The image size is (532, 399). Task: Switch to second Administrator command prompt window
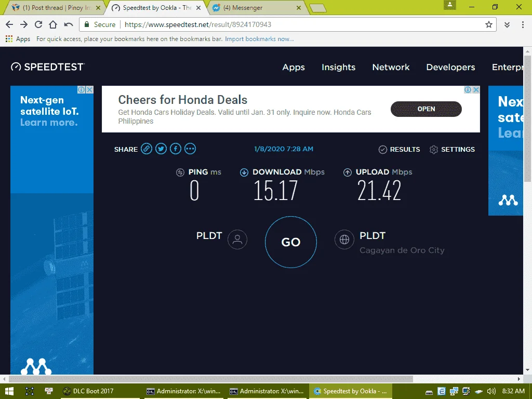click(267, 391)
